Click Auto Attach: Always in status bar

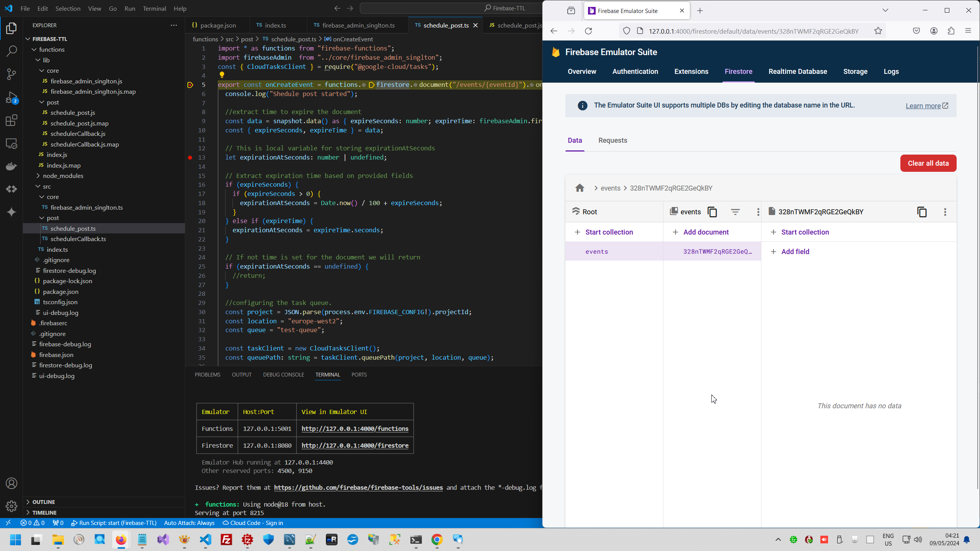coord(189,523)
